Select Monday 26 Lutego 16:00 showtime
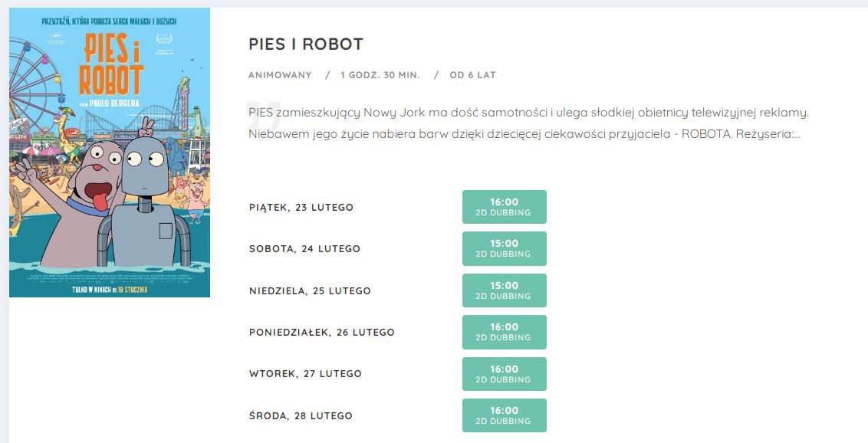 (x=505, y=332)
